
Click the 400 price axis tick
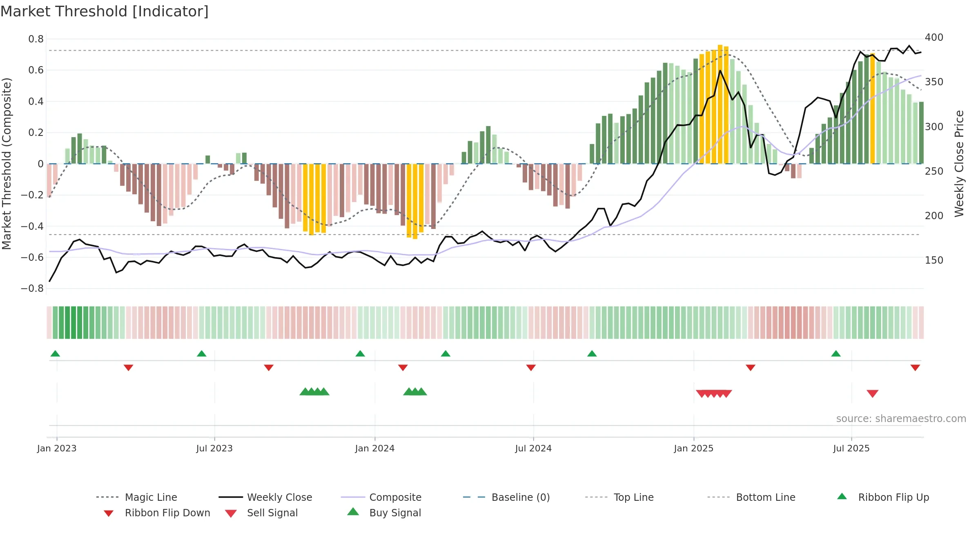click(x=934, y=38)
